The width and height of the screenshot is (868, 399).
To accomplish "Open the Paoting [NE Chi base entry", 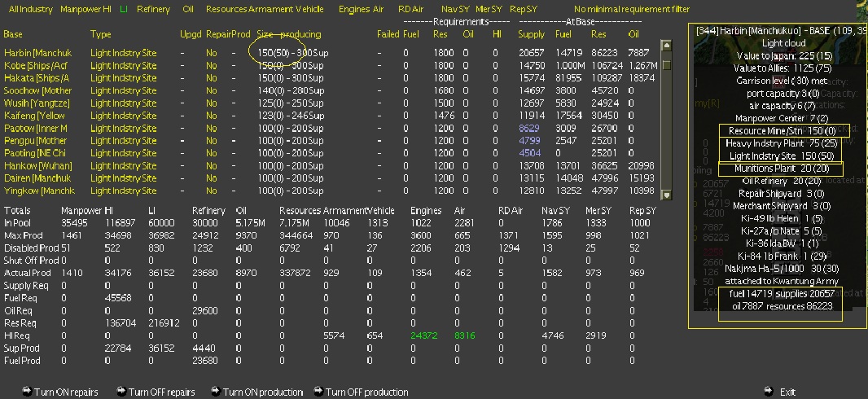I will click(x=34, y=153).
